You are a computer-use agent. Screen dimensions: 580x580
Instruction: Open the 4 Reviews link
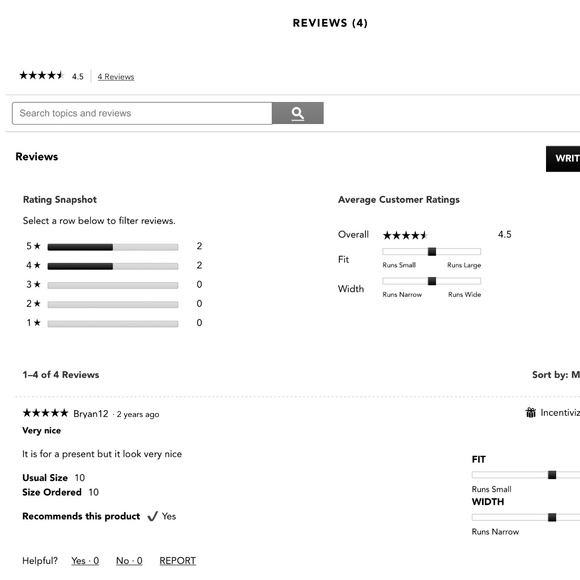pos(116,77)
